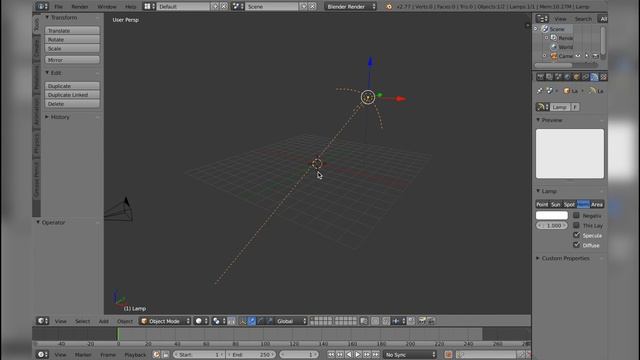Jump to the first frame button
This screenshot has height=360, width=640.
331,355
